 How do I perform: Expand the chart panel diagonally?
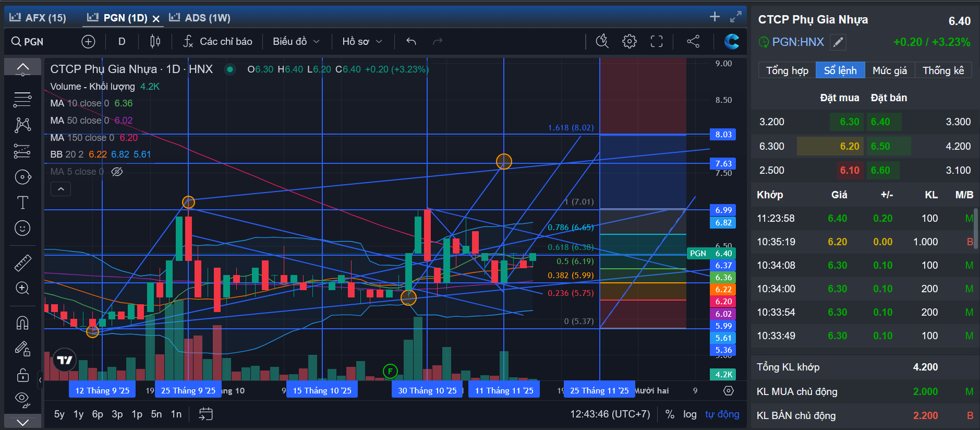click(735, 17)
